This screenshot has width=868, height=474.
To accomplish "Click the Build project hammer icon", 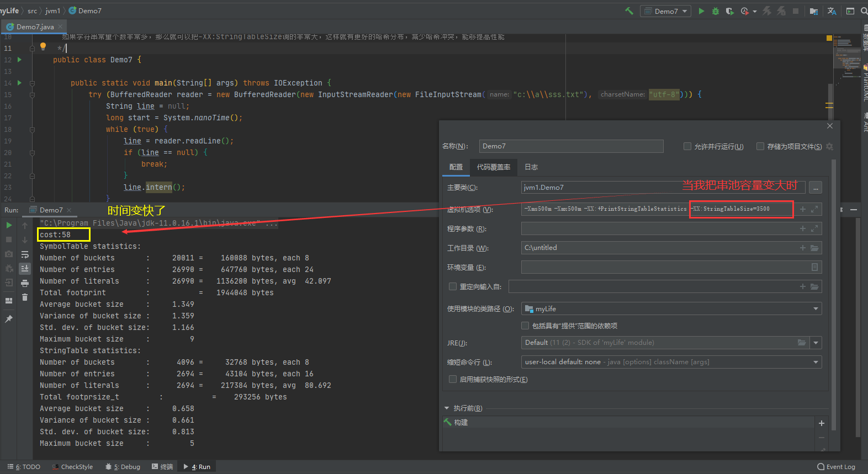I will [629, 11].
